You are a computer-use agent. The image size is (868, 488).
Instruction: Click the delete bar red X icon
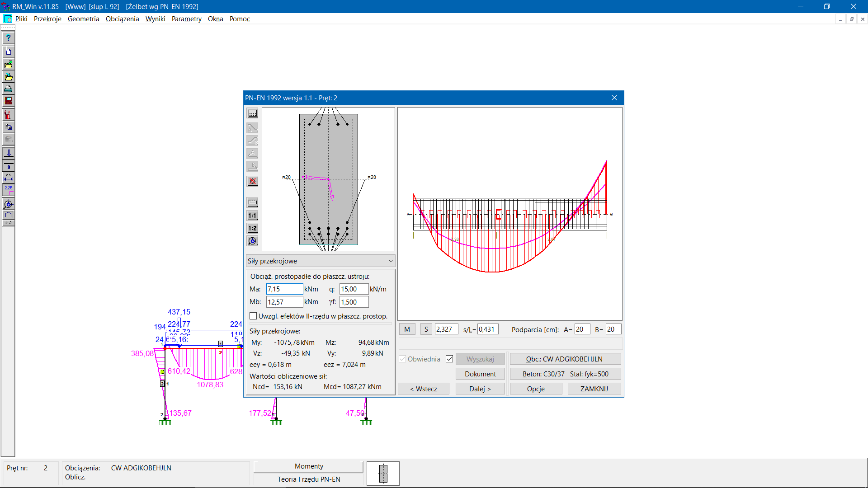pos(253,181)
